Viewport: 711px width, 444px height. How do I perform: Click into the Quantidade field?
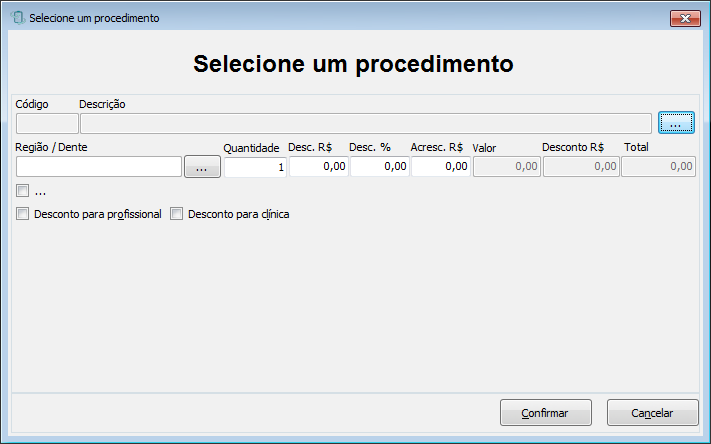(255, 167)
